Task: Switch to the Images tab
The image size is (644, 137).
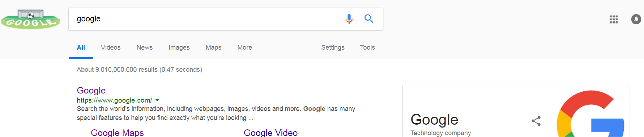Action: [x=179, y=47]
